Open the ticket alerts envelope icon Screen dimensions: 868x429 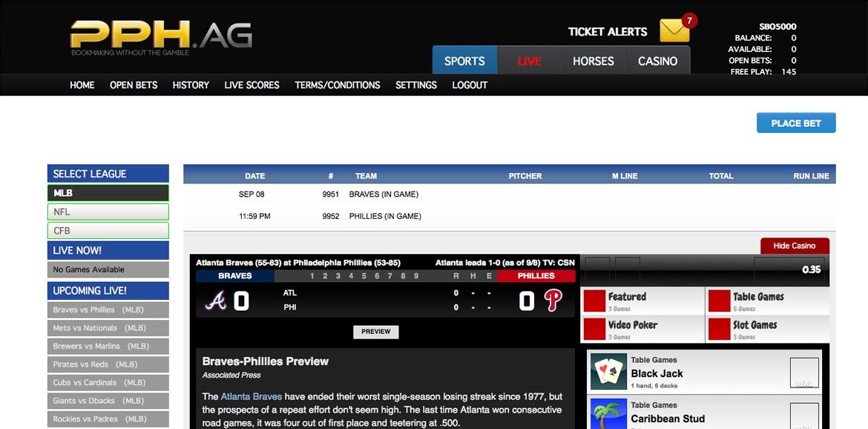[674, 30]
